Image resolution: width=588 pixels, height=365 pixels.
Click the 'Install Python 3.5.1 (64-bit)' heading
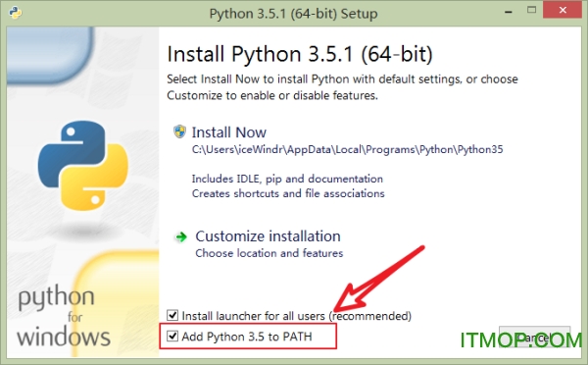click(300, 54)
